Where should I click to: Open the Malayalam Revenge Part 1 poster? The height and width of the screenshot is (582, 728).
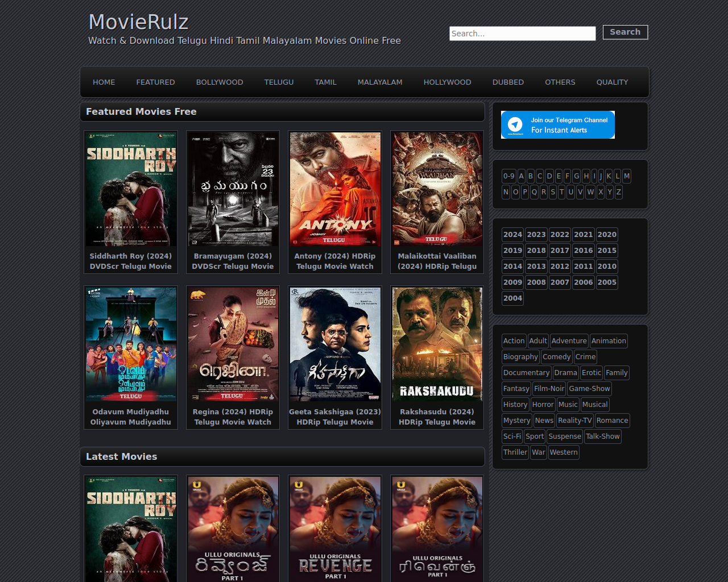point(437,529)
